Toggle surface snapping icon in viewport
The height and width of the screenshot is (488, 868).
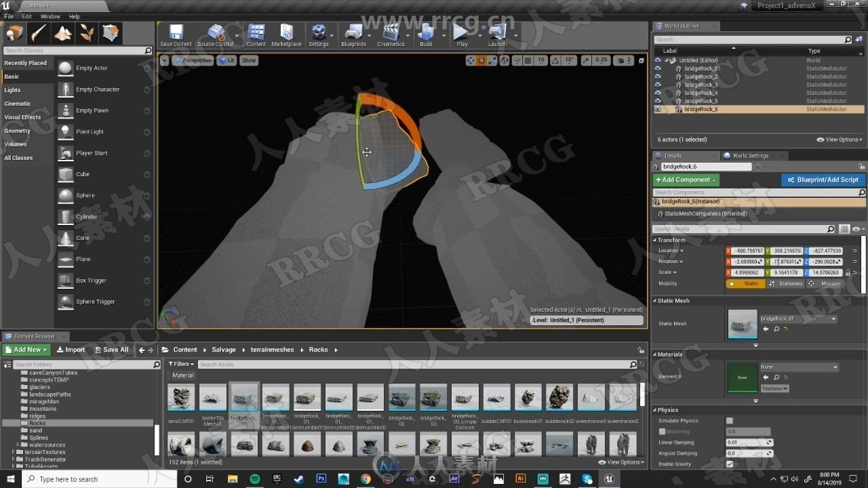click(516, 60)
